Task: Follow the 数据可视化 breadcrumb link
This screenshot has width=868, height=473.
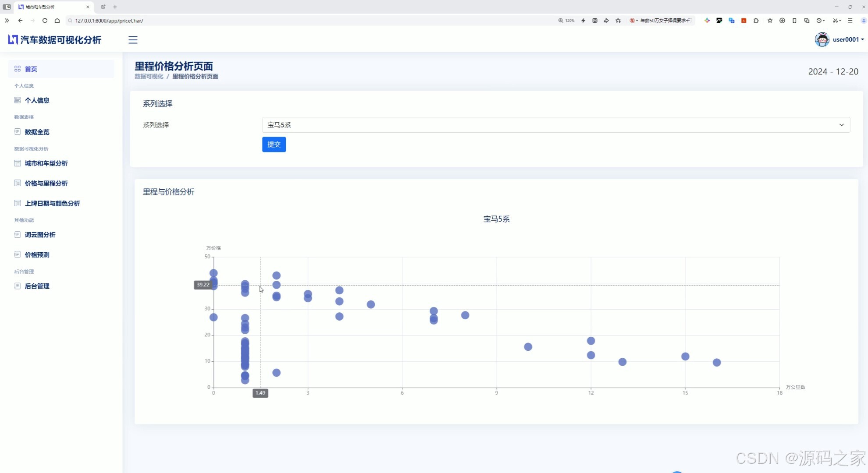Action: click(149, 77)
